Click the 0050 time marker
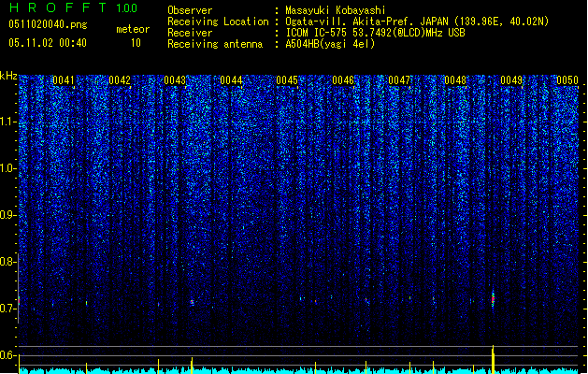The image size is (588, 374). point(567,80)
